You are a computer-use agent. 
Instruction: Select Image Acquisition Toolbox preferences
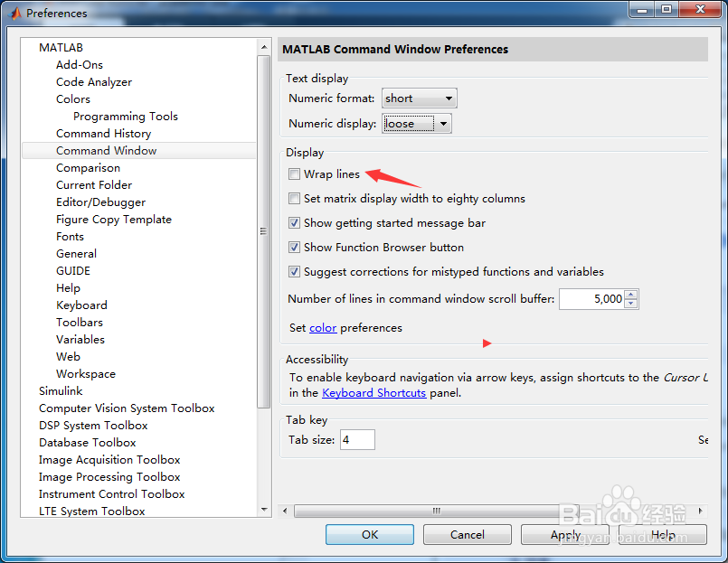[x=109, y=460]
